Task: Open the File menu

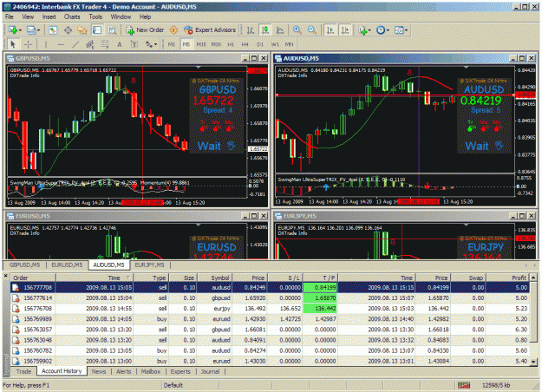Action: (10, 16)
